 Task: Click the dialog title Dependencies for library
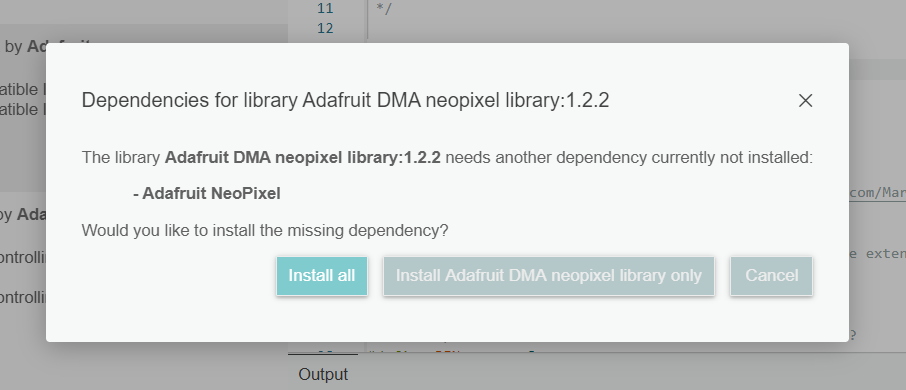[x=346, y=101]
